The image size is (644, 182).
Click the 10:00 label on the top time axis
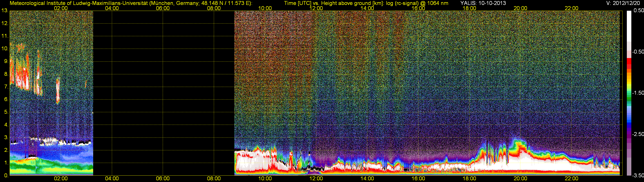[x=265, y=8]
